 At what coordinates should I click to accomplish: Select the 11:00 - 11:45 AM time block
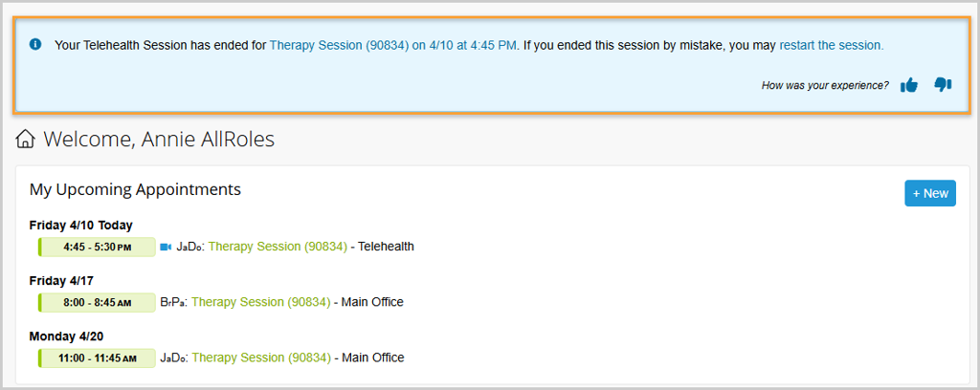point(97,358)
